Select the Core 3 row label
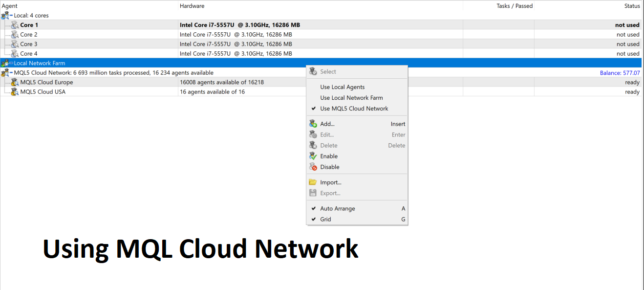The height and width of the screenshot is (290, 644). (29, 44)
